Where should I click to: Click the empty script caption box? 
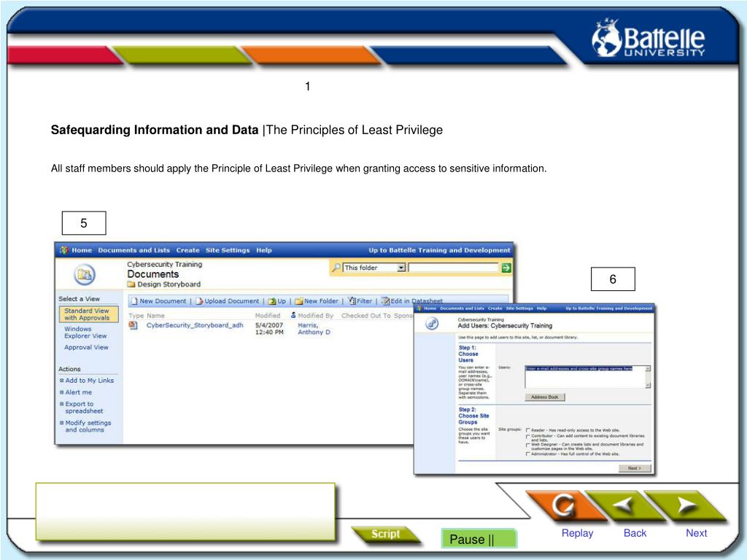click(186, 512)
